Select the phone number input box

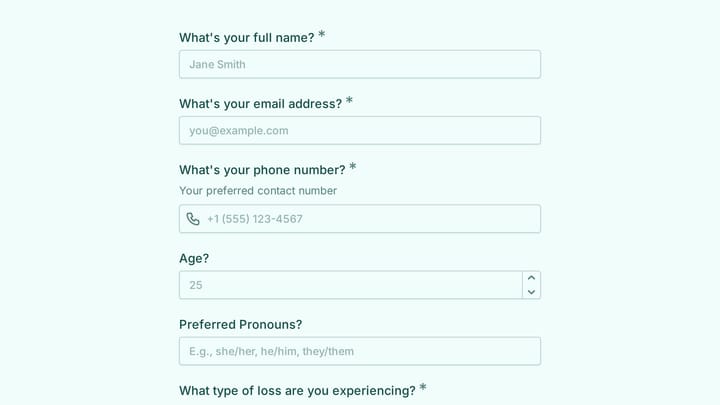360,219
